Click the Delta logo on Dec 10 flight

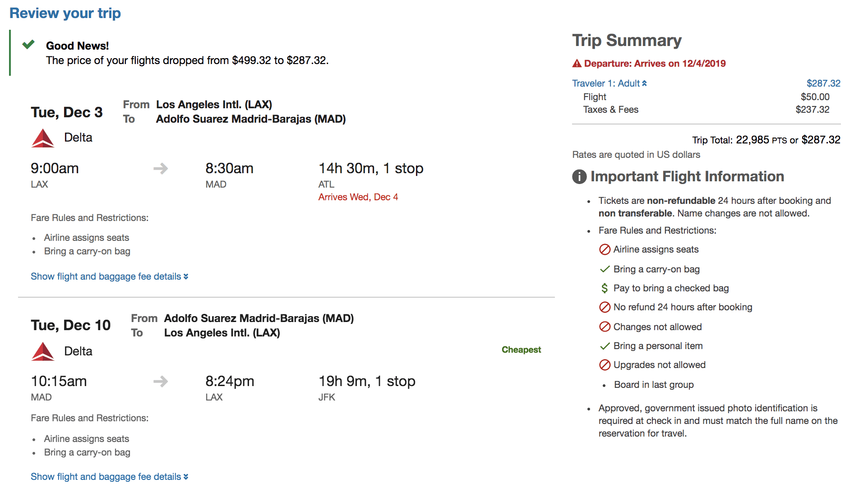43,352
